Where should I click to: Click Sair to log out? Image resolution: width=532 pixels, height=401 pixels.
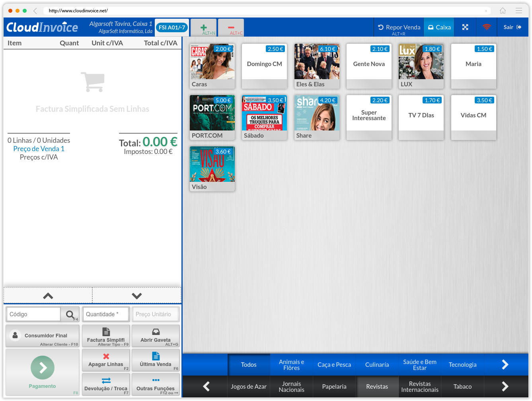click(513, 27)
